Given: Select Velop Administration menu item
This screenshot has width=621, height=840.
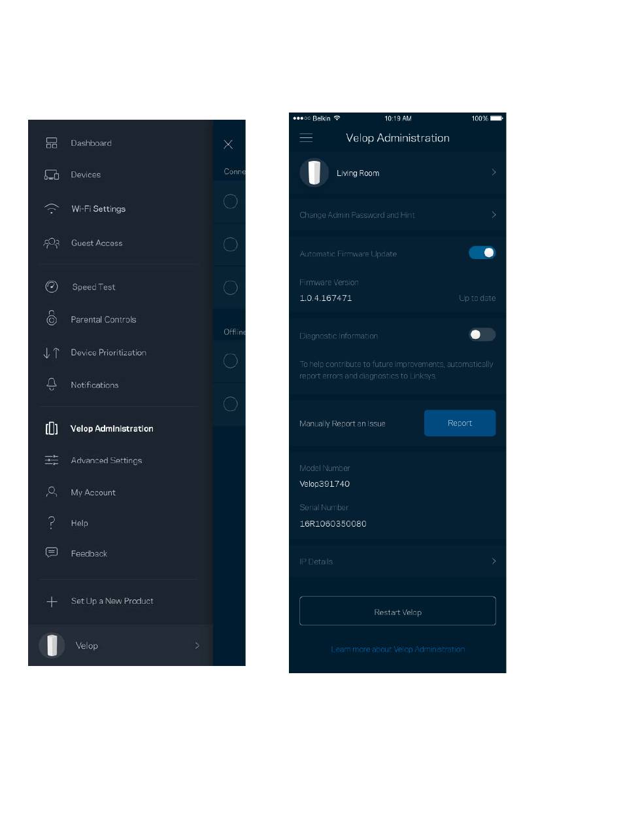Looking at the screenshot, I should [112, 429].
